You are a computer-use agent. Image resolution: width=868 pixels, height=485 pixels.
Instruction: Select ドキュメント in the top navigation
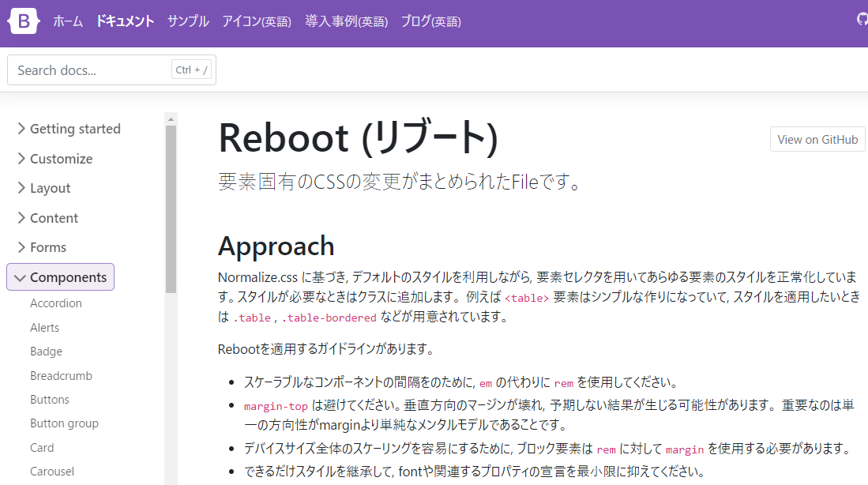pos(125,21)
